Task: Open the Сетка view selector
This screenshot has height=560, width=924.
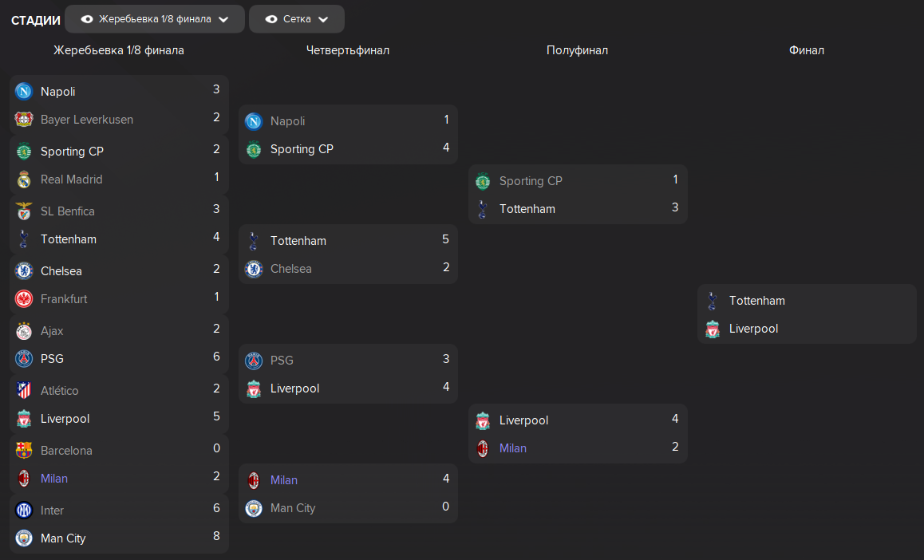Action: [x=296, y=19]
